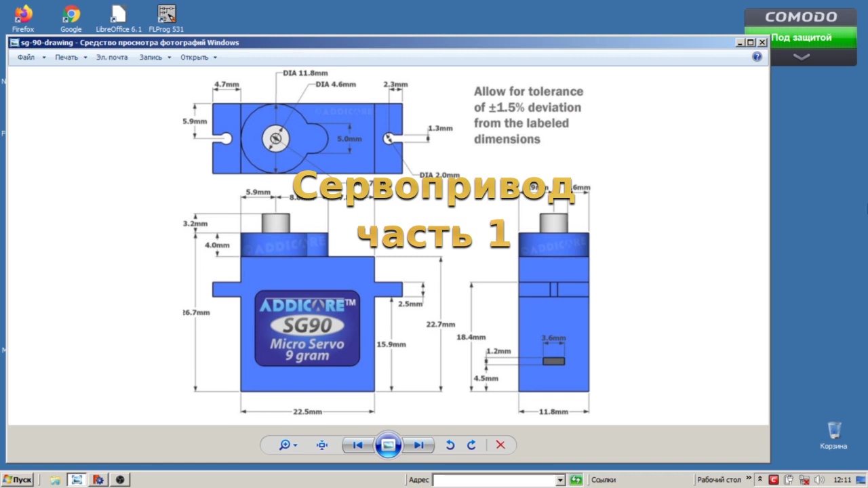The width and height of the screenshot is (868, 488).
Task: Open file explorer in taskbar
Action: coord(55,480)
